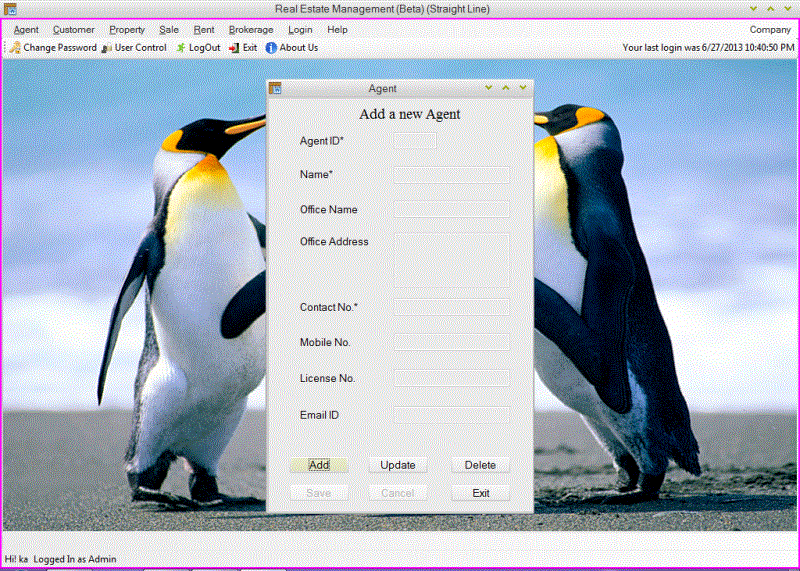
Task: Focus the License No. field
Action: click(x=452, y=378)
